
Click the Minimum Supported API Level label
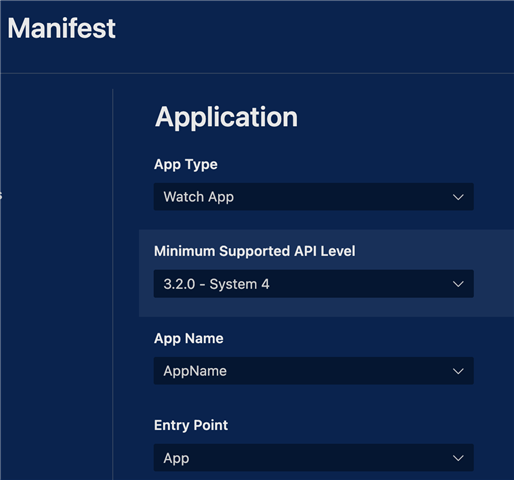coord(255,251)
